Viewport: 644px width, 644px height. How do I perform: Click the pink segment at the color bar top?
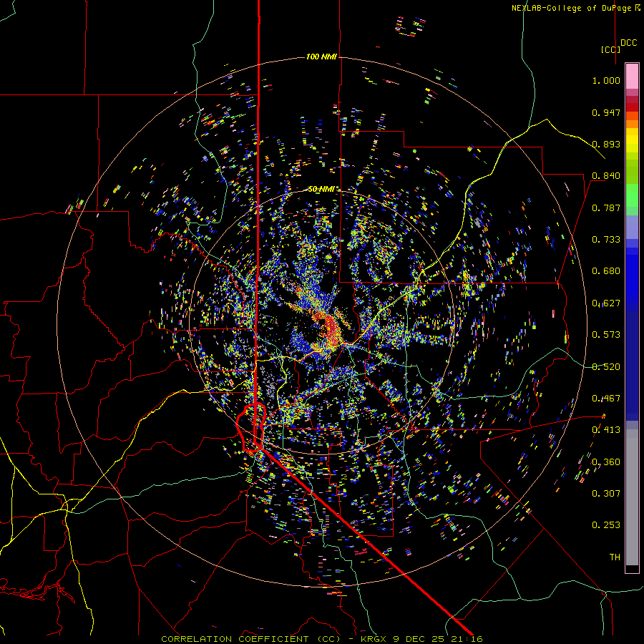pyautogui.click(x=632, y=76)
